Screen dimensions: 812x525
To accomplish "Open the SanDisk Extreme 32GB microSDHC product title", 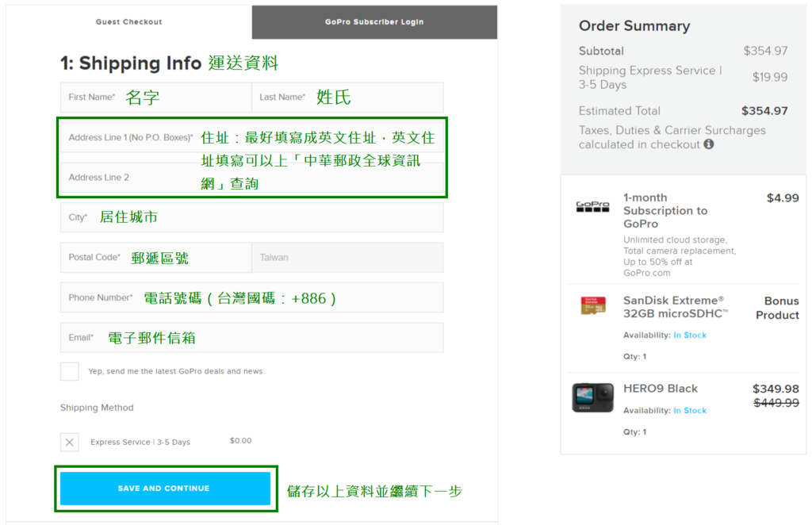I will pyautogui.click(x=676, y=307).
